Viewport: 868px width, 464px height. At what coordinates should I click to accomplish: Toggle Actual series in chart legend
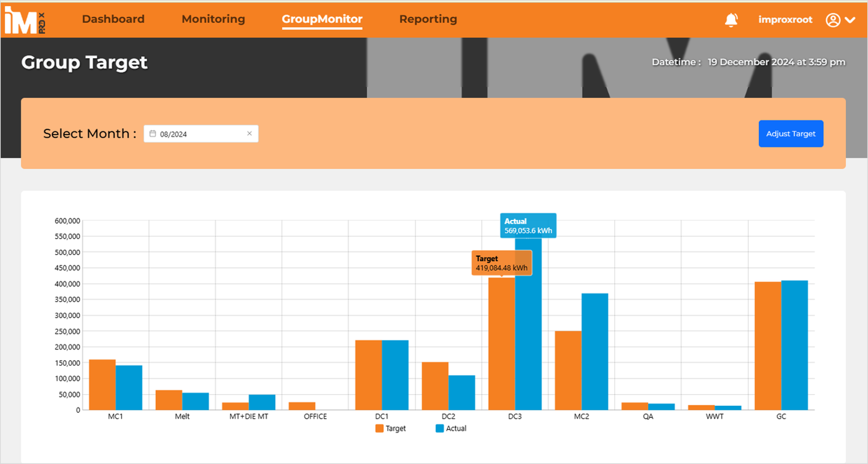tap(456, 429)
